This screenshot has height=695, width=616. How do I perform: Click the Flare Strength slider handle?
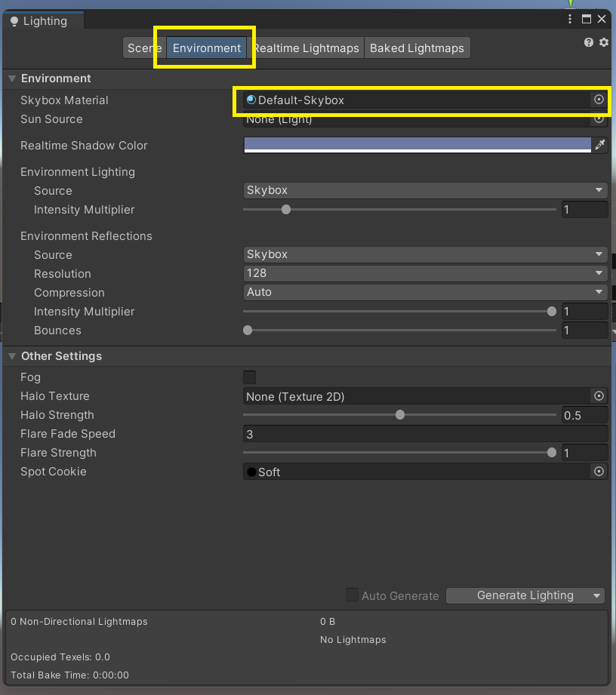coord(552,453)
